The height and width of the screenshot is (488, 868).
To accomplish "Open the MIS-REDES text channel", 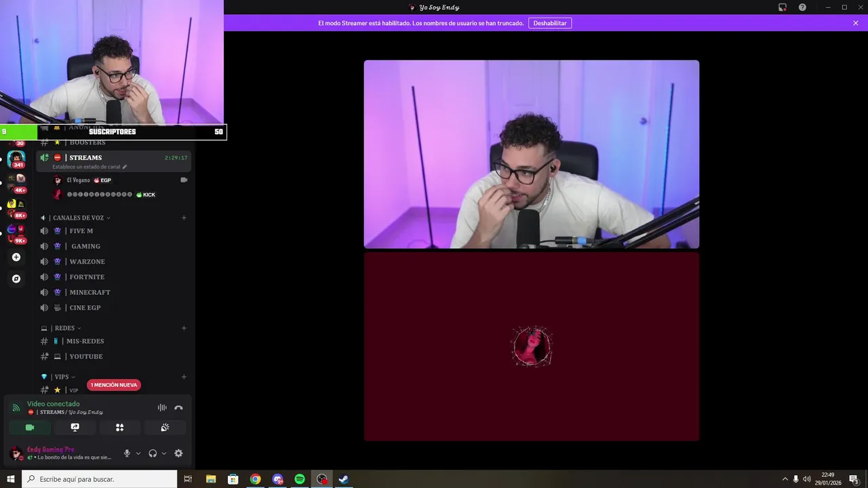I will pyautogui.click(x=114, y=341).
